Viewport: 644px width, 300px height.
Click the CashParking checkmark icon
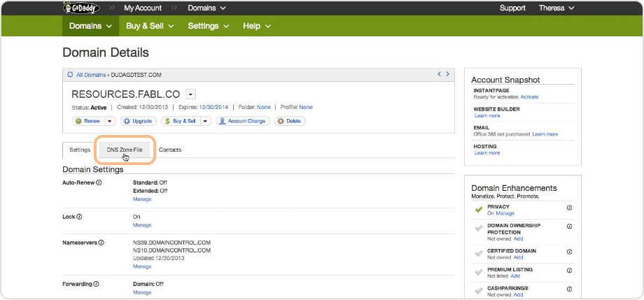click(x=479, y=291)
